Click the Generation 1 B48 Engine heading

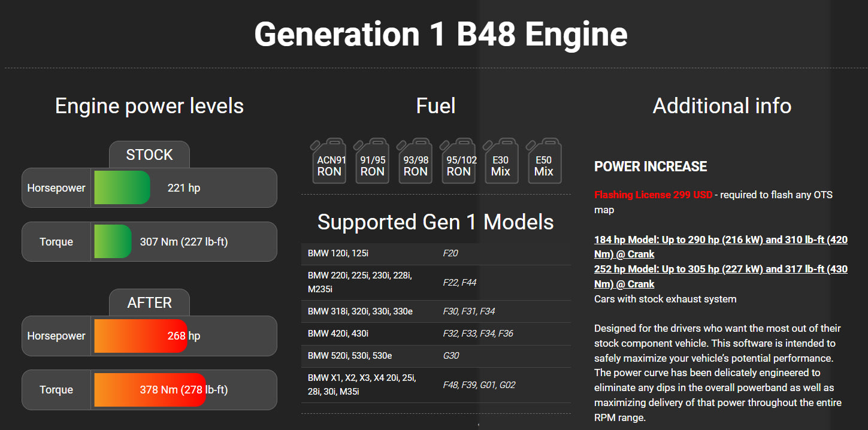click(x=441, y=34)
